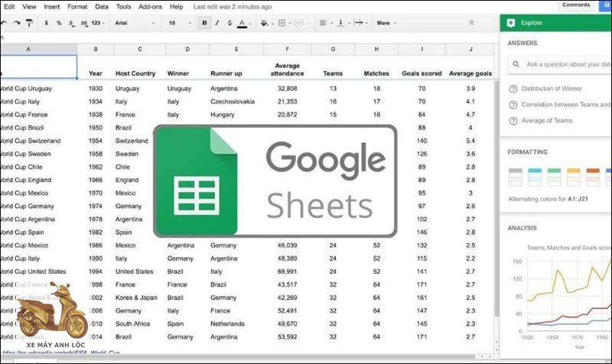Open 'Last edit was 2 minutes ago' link
This screenshot has width=612, height=364.
(x=233, y=7)
